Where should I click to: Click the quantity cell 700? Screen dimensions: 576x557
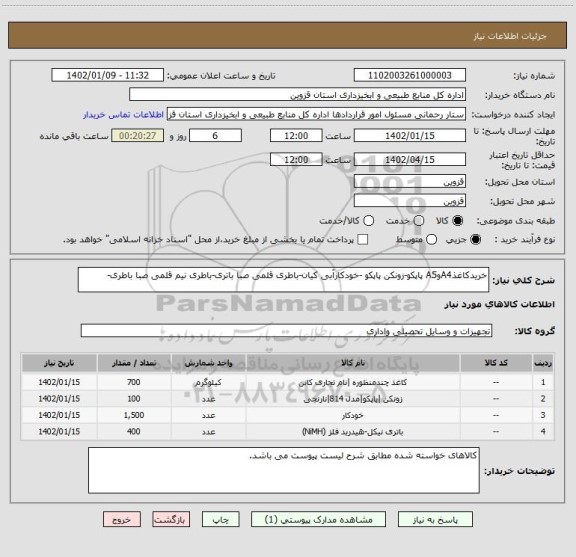coord(134,382)
